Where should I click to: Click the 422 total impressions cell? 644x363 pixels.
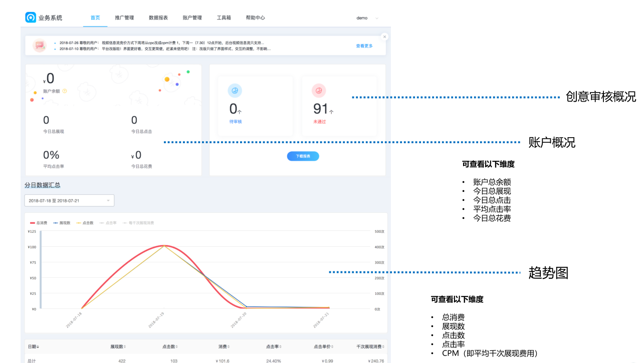(x=122, y=360)
